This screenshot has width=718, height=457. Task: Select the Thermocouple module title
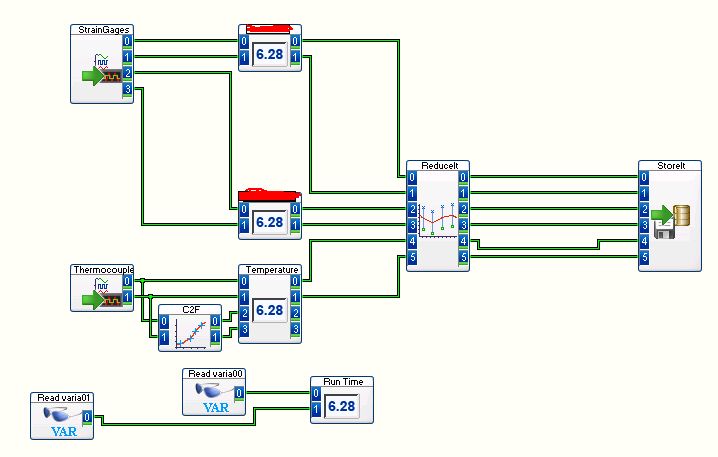point(103,270)
